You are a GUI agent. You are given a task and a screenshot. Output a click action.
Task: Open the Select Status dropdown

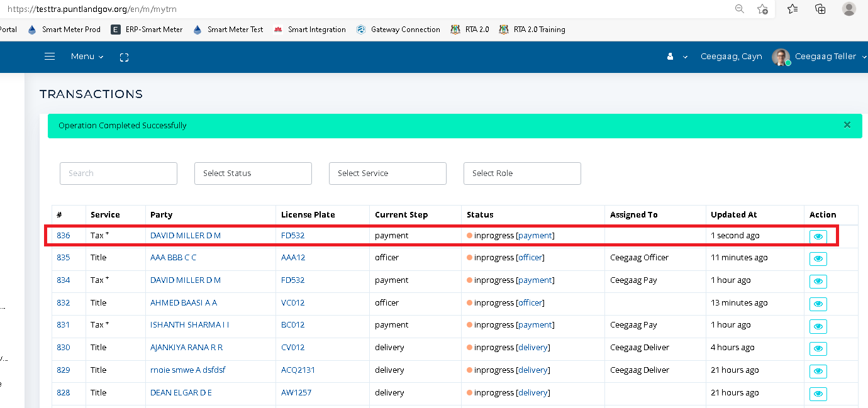coord(253,174)
